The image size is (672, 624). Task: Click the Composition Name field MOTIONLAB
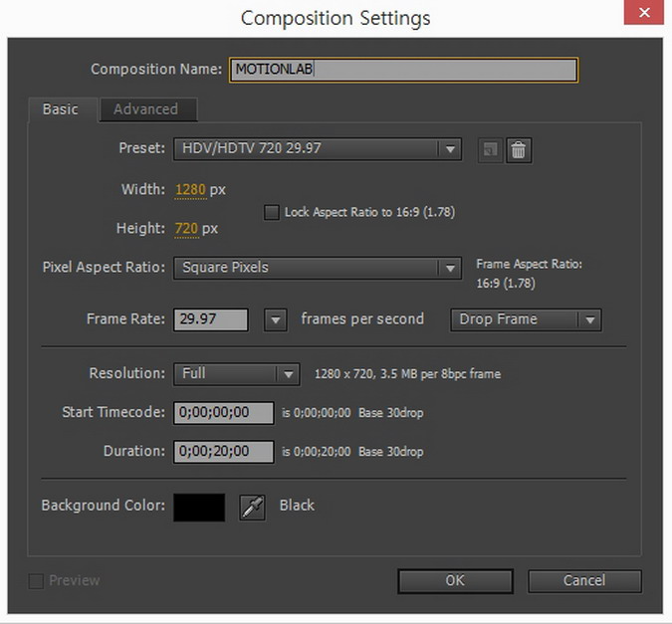point(403,70)
